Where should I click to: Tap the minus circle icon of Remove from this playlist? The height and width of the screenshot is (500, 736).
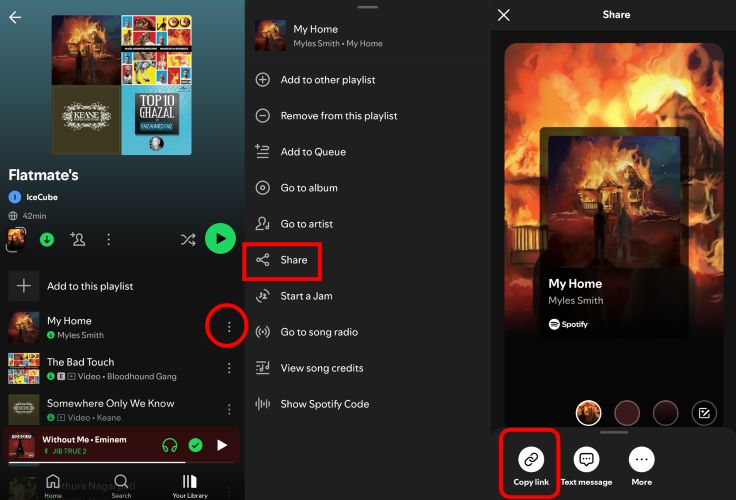pos(262,115)
